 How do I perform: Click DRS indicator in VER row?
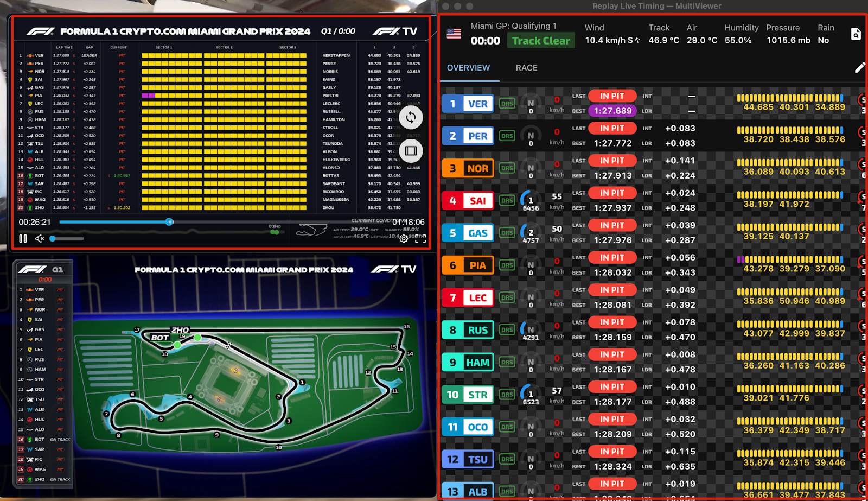(x=507, y=104)
